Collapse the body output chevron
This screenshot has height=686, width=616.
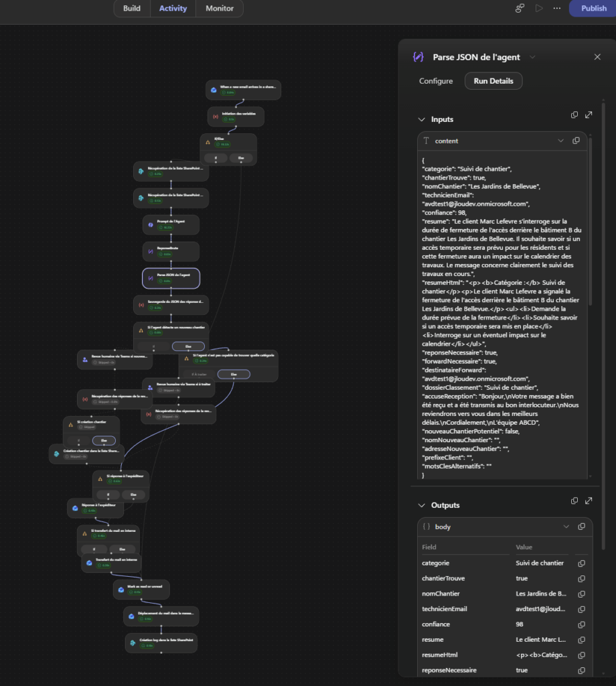pyautogui.click(x=566, y=527)
